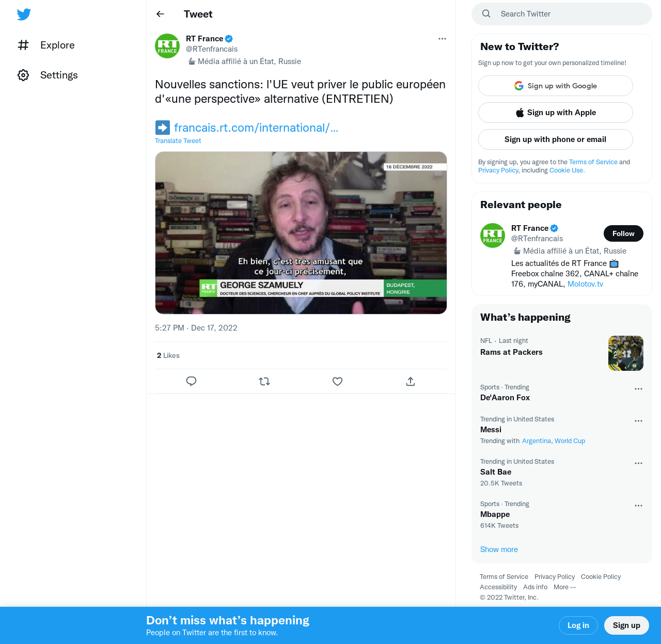Screen dimensions: 661x644
Task: Open Terms of Service in signup text
Action: coord(593,162)
